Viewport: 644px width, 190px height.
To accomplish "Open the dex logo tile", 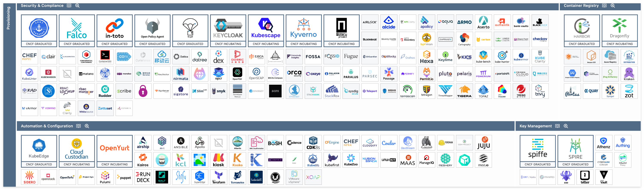I will click(219, 57).
